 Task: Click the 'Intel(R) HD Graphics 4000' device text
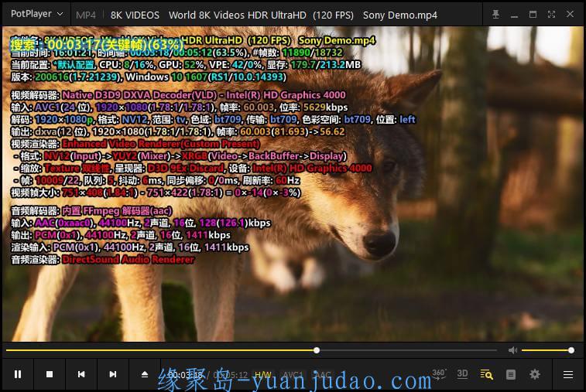click(312, 168)
